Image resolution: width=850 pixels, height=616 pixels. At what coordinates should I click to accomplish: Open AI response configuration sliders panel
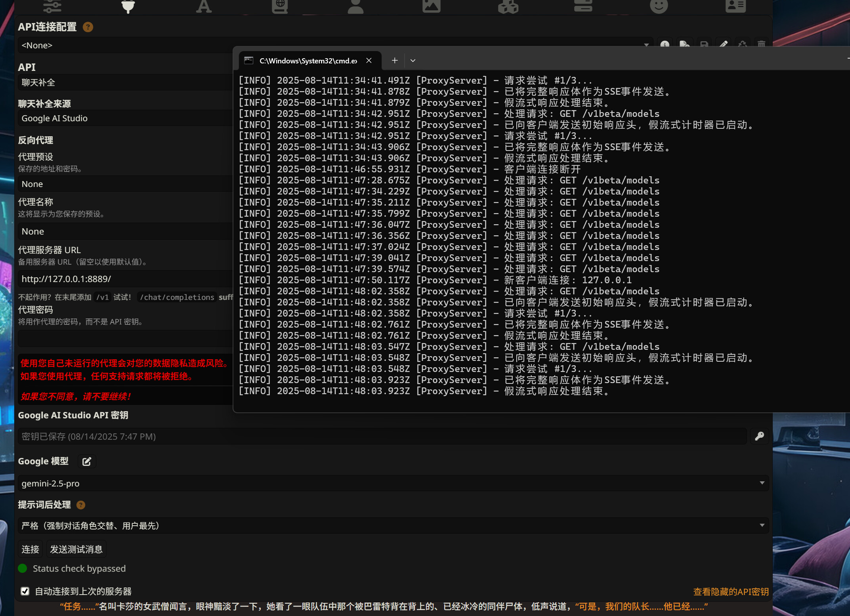point(52,6)
